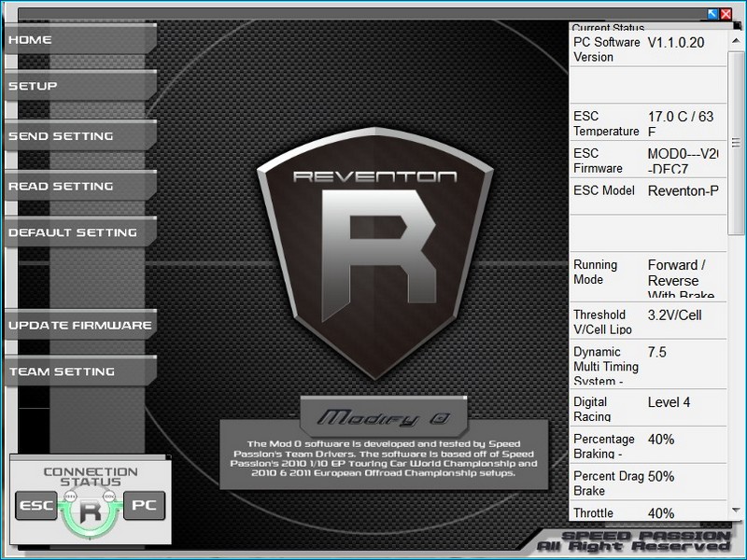Click the ESC connection status indicator
This screenshot has height=560, width=747.
[36, 505]
